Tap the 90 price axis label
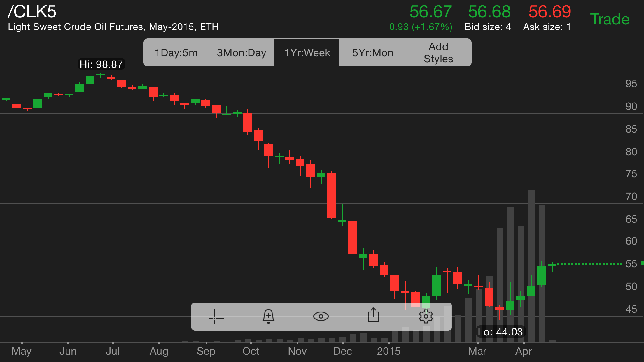Viewport: 644px width, 362px height. (631, 106)
